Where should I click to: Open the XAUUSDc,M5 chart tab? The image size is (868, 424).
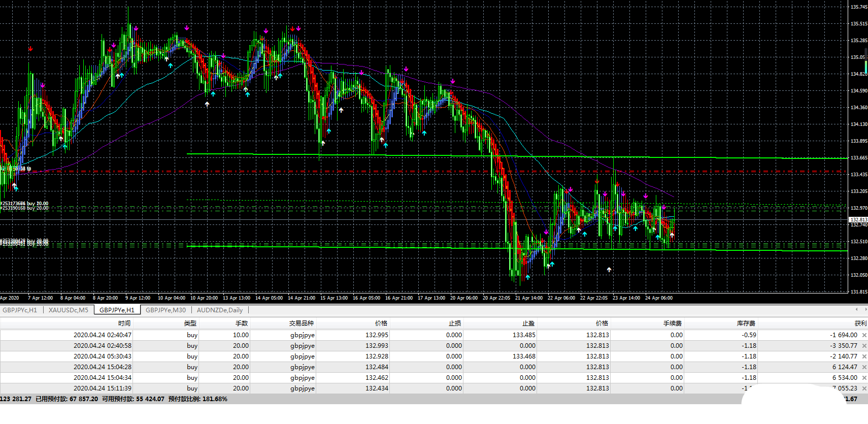point(68,310)
